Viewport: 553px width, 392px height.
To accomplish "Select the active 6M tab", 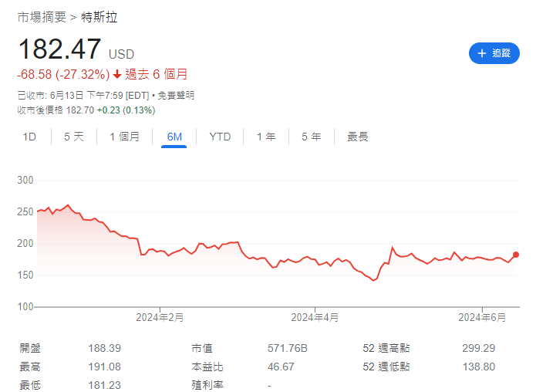I will tap(174, 137).
